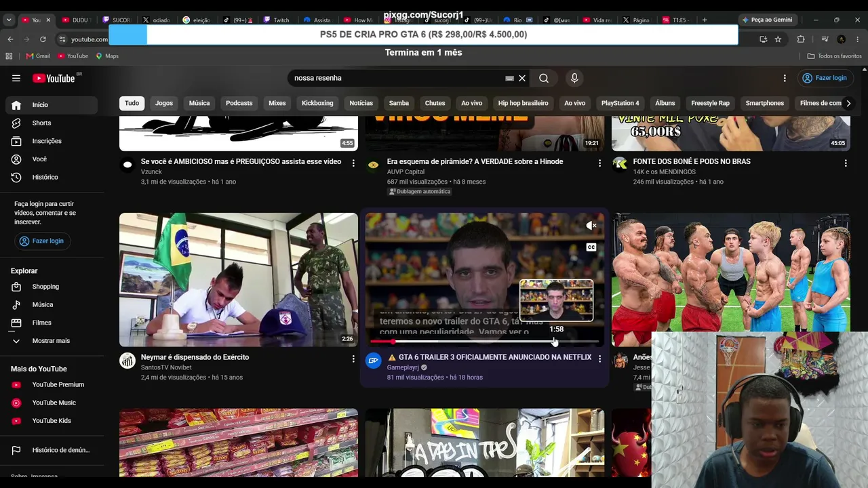Reload the page in browser toolbar
This screenshot has height=488, width=868.
point(43,39)
